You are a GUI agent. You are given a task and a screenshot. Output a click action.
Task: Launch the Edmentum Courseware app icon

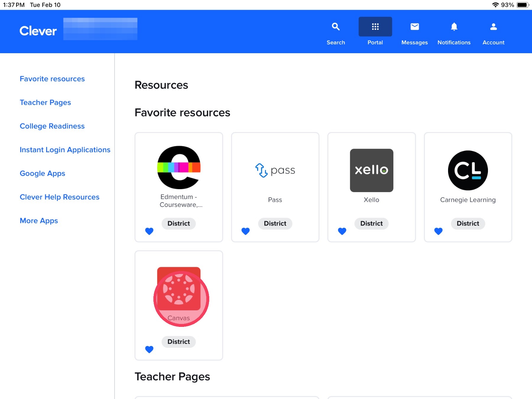click(x=179, y=168)
